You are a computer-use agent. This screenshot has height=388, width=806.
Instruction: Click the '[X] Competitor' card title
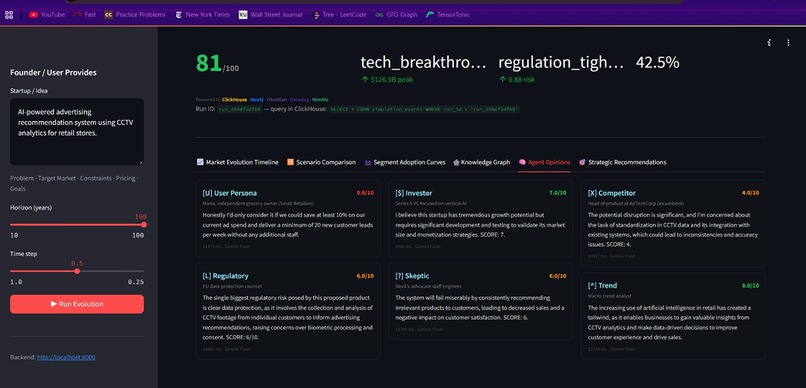tap(612, 193)
